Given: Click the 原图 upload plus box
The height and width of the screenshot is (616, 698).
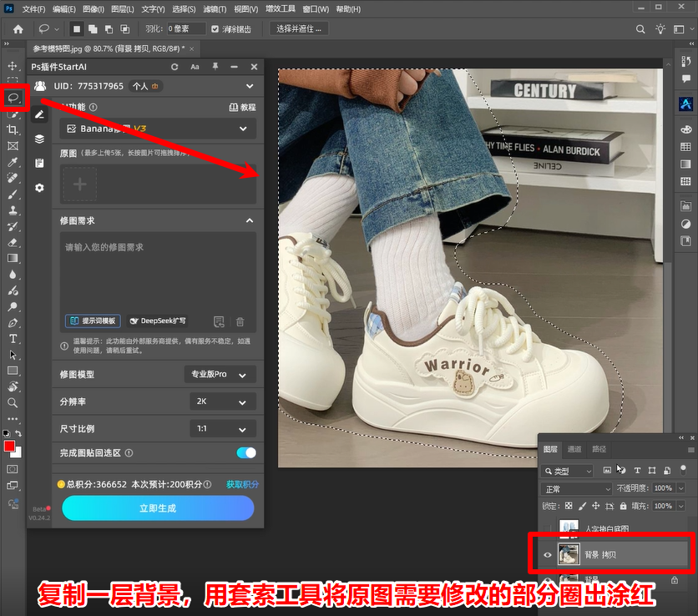Looking at the screenshot, I should (79, 184).
